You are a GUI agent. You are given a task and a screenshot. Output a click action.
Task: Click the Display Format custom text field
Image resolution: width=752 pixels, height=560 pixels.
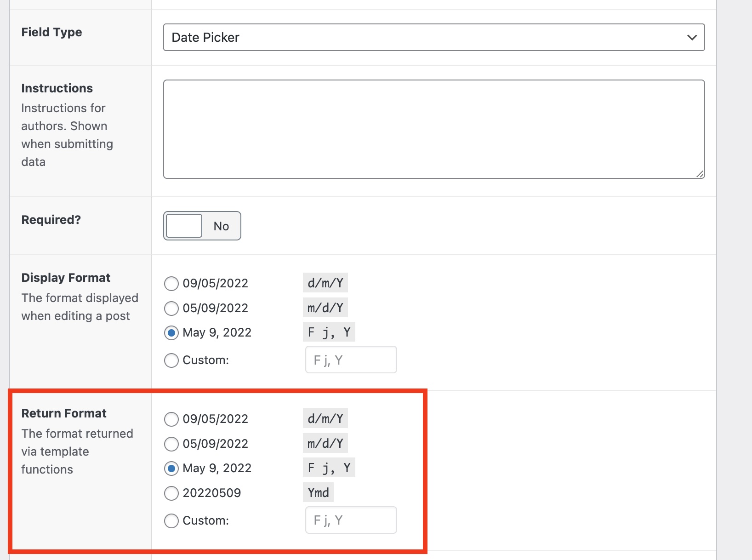[x=351, y=360]
